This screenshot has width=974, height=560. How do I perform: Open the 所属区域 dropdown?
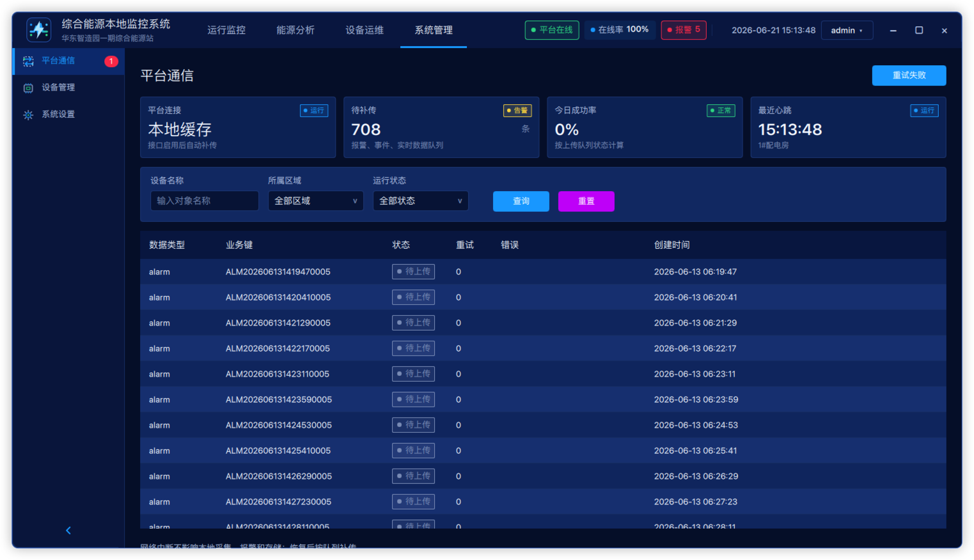(x=316, y=201)
